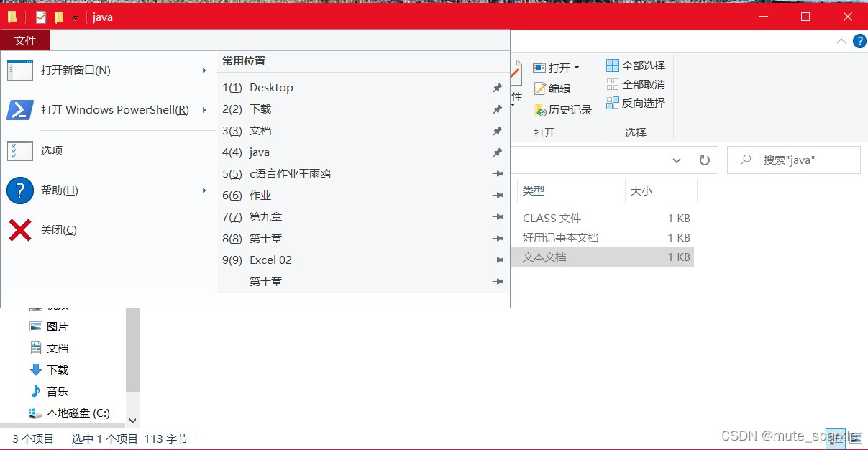868x450 pixels.
Task: Switch to details view in status bar
Action: (x=836, y=438)
